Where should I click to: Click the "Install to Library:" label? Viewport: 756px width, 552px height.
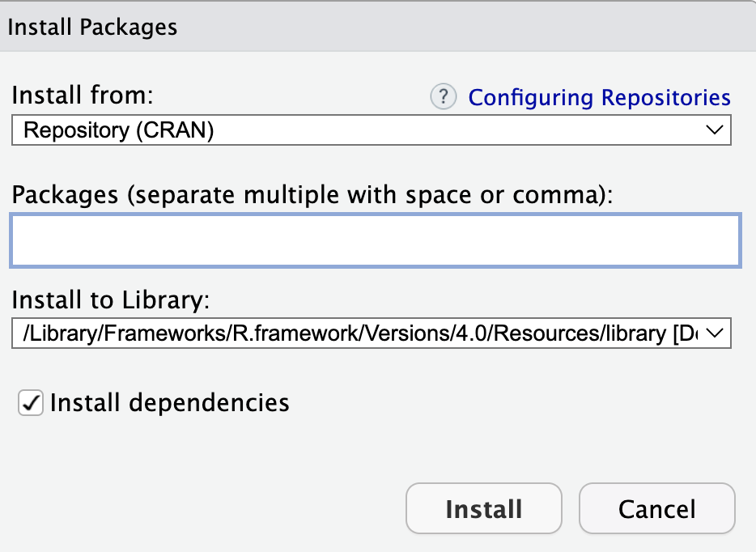(110, 300)
